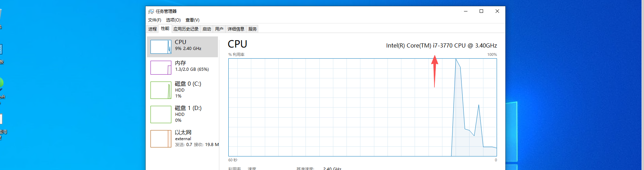Click the 60 秒 time label
644x170 pixels.
[x=233, y=160]
